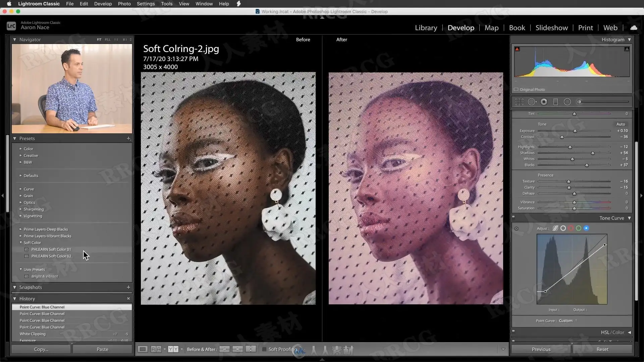Viewport: 644px width, 362px height.
Task: Click the Paste button
Action: (102, 349)
